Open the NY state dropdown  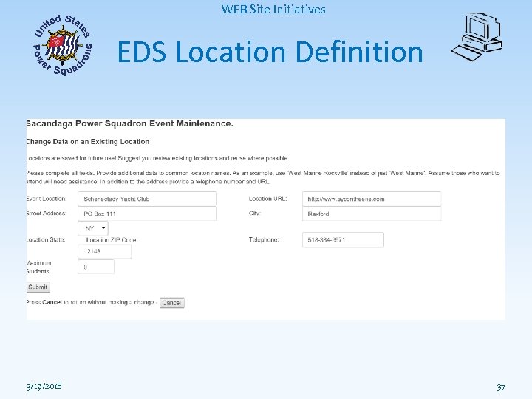click(x=93, y=228)
